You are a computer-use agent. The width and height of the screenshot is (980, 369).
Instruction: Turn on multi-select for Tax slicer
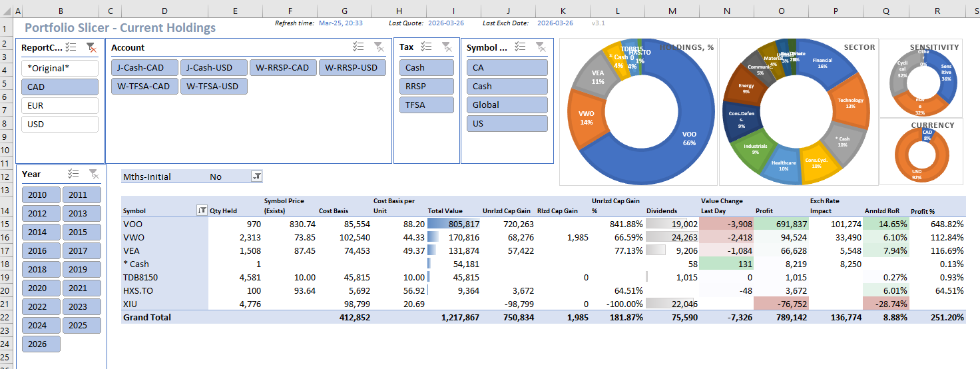click(x=427, y=47)
